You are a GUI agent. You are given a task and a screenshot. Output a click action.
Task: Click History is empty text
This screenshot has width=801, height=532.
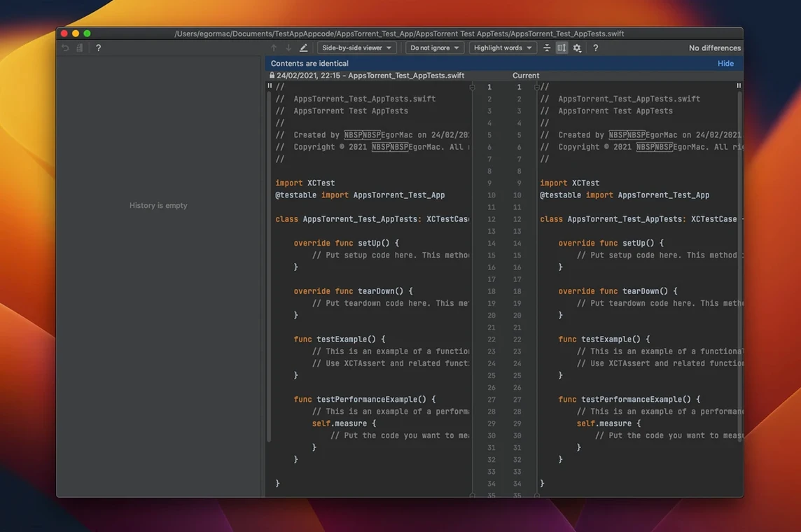click(x=158, y=205)
